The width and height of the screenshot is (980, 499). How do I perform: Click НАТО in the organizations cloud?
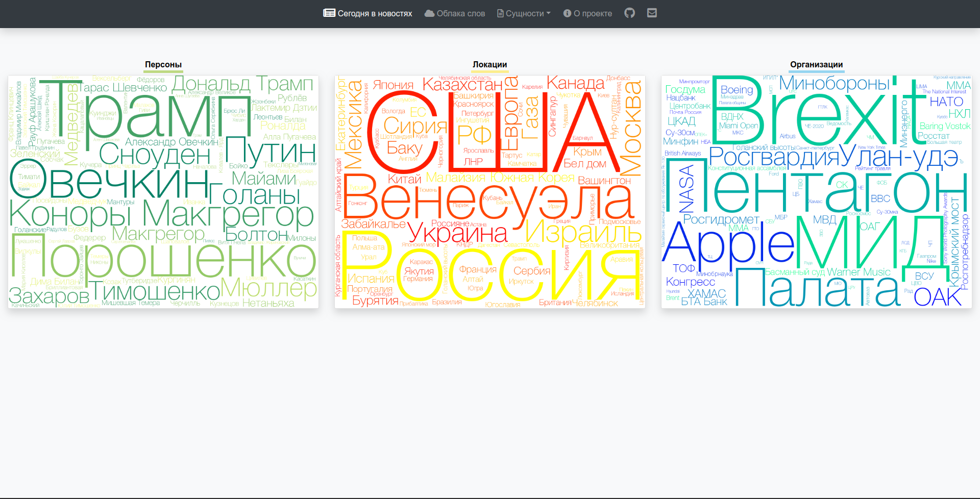pyautogui.click(x=946, y=102)
